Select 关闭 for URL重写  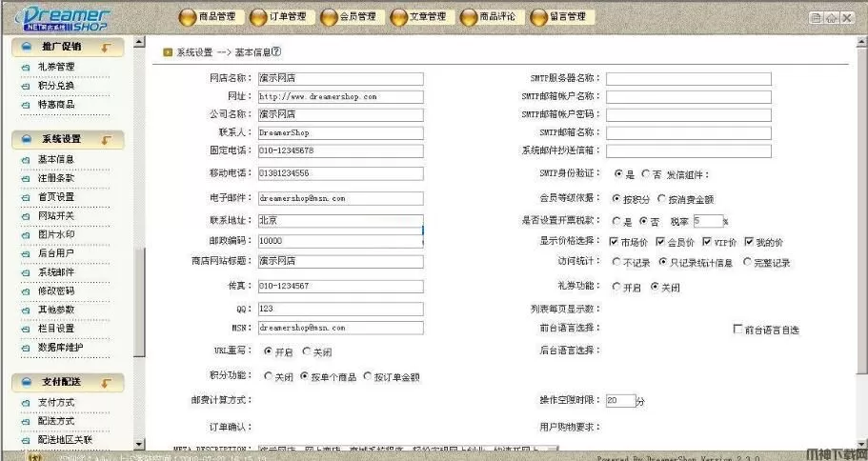tap(307, 351)
